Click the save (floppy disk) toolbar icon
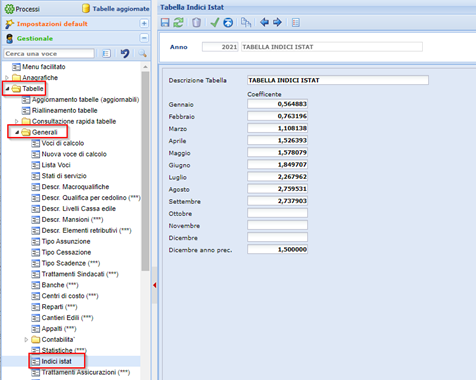Viewport: 476px width, 380px height. [x=165, y=22]
